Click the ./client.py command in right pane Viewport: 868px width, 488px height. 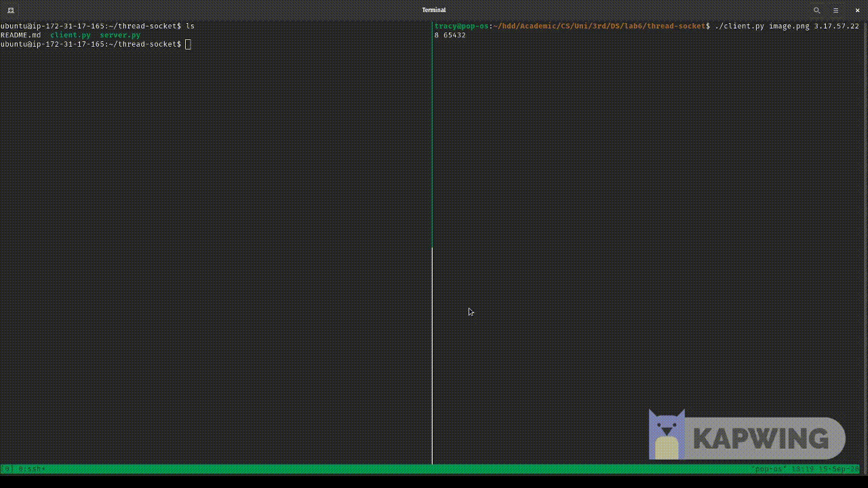click(739, 26)
